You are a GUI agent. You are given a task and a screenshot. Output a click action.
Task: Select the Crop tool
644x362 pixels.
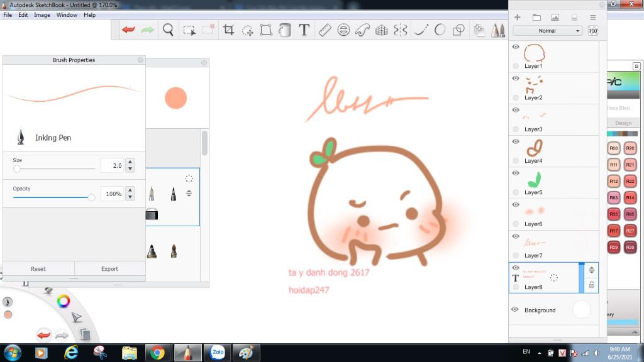point(228,30)
